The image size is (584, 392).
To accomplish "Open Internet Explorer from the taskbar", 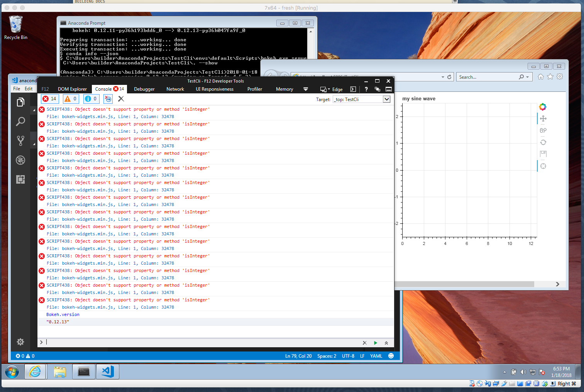I will [35, 372].
